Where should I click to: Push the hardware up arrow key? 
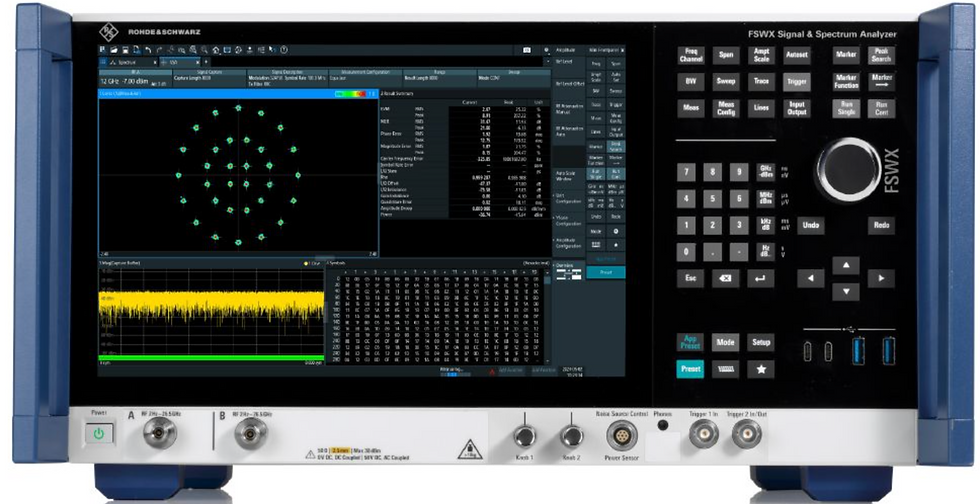point(846,266)
